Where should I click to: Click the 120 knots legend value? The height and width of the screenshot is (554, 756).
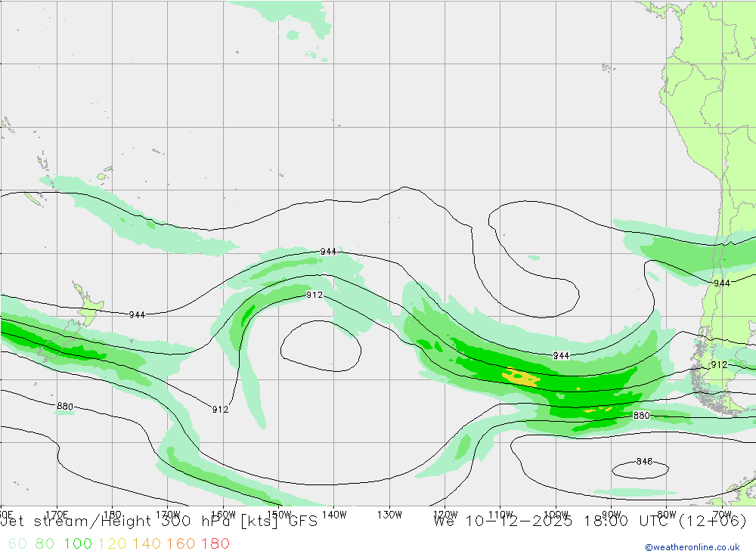coord(112,543)
